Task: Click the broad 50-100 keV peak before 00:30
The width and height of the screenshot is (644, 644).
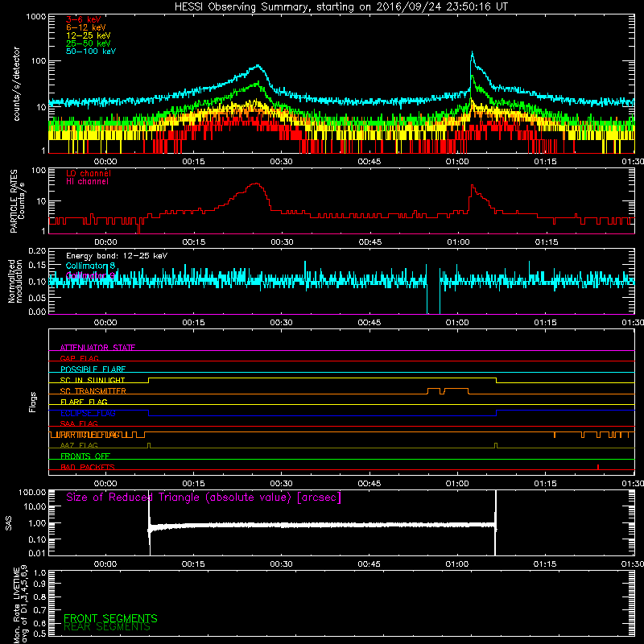Action: [x=258, y=66]
